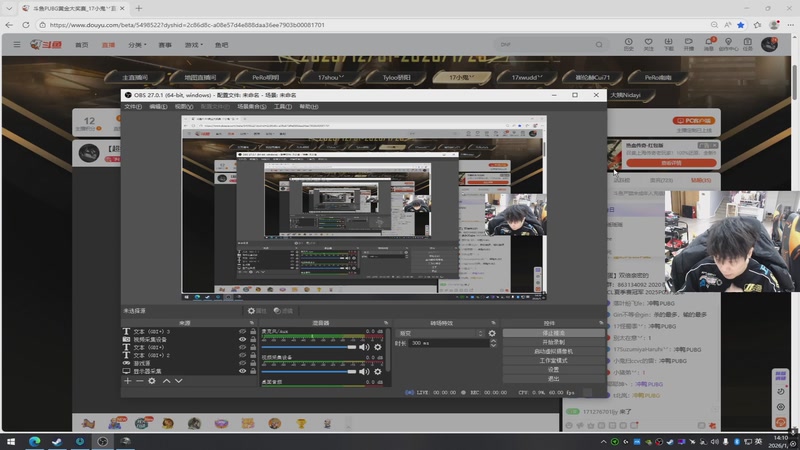Toggle lock of 显示器采集 source
Screen dimensions: 800x450
253,371
